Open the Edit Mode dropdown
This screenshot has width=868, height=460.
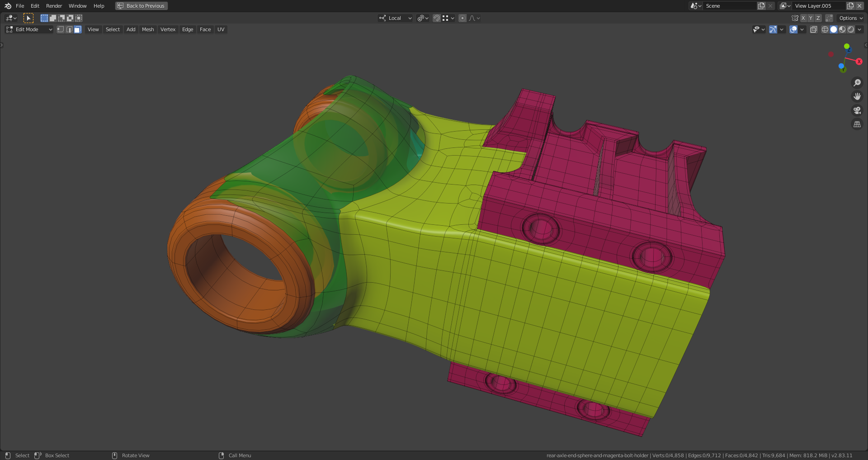[29, 29]
